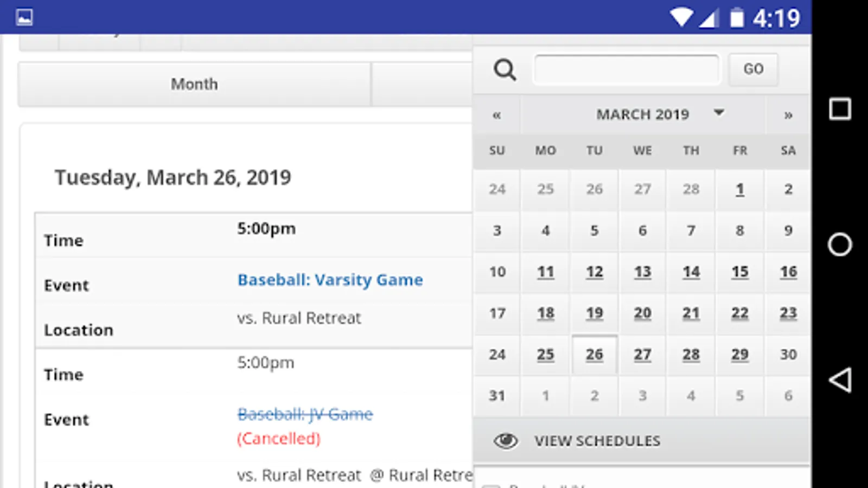Open the cancelled Baseball: JV Game link
This screenshot has height=488, width=868.
click(x=305, y=414)
